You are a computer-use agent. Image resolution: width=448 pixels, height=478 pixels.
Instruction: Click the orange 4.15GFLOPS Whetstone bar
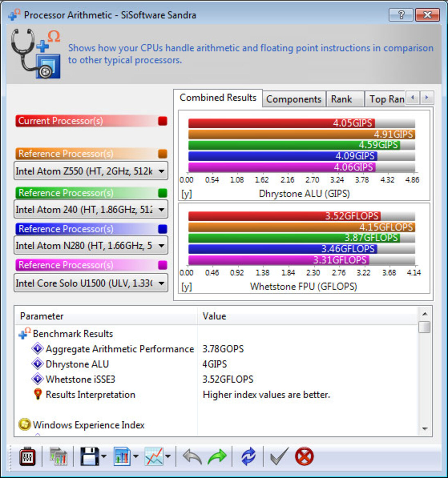click(x=302, y=227)
